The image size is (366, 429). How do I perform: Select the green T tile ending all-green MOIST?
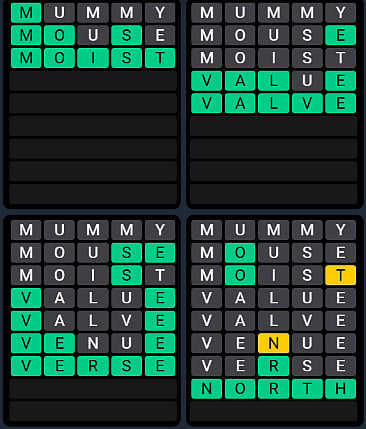(x=160, y=58)
